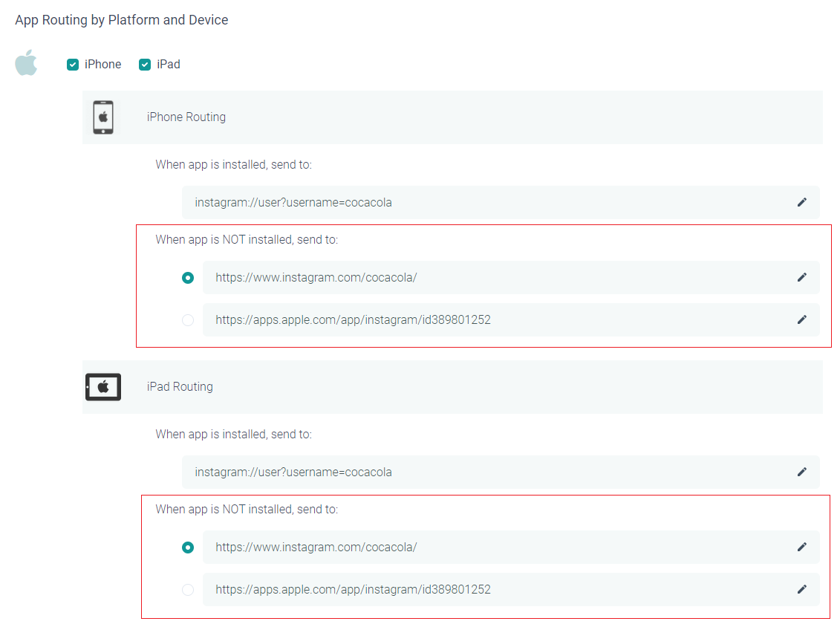The height and width of the screenshot is (627, 840).
Task: Uncheck the iPad checkbox
Action: pos(145,65)
